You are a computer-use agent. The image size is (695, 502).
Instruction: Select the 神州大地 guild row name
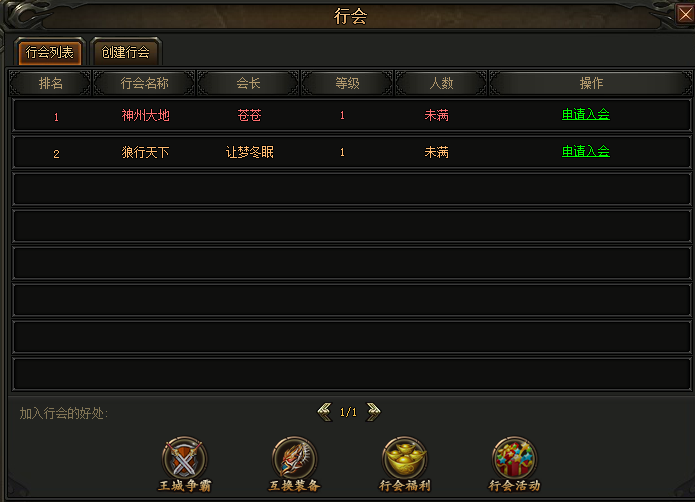coord(145,116)
